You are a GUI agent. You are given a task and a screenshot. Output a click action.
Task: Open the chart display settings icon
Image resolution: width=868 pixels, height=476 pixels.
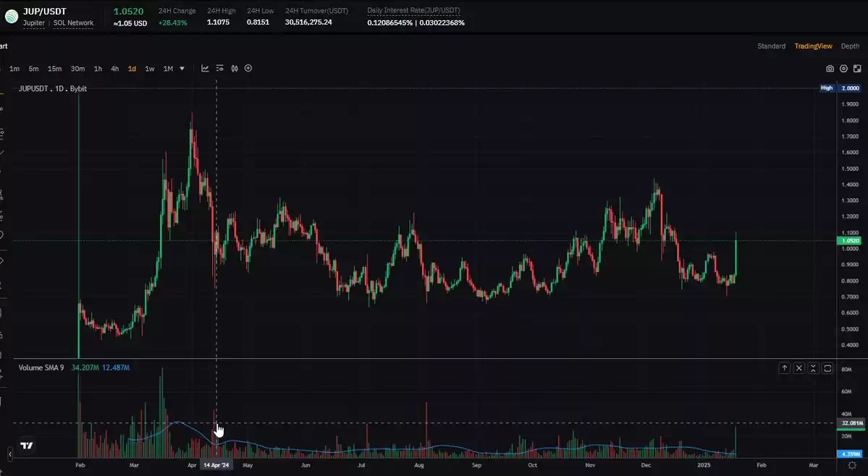[x=220, y=69]
